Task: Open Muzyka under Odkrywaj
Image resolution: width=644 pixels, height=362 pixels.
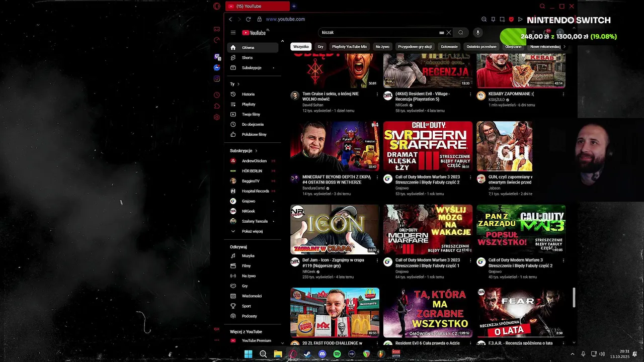Action: [252, 256]
